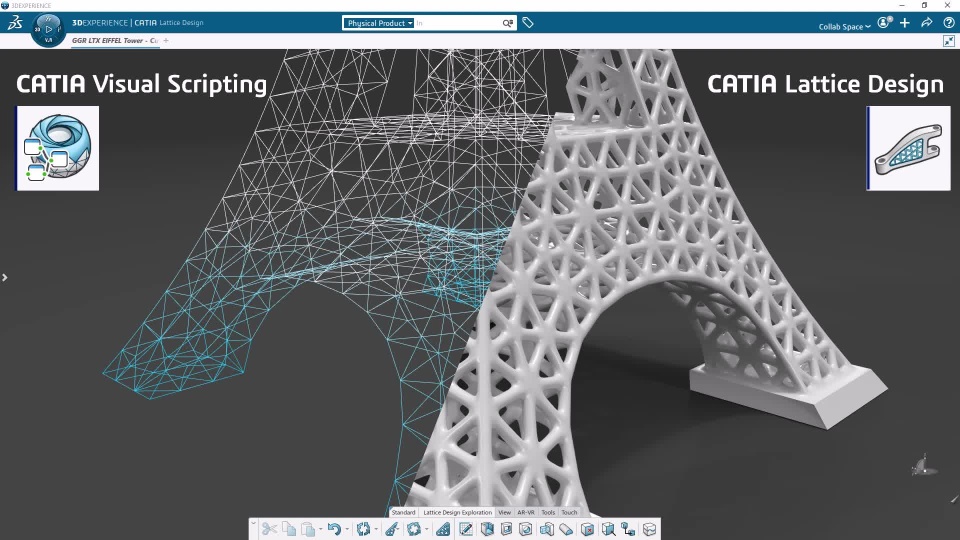
Task: Click in the search input field
Action: point(458,23)
